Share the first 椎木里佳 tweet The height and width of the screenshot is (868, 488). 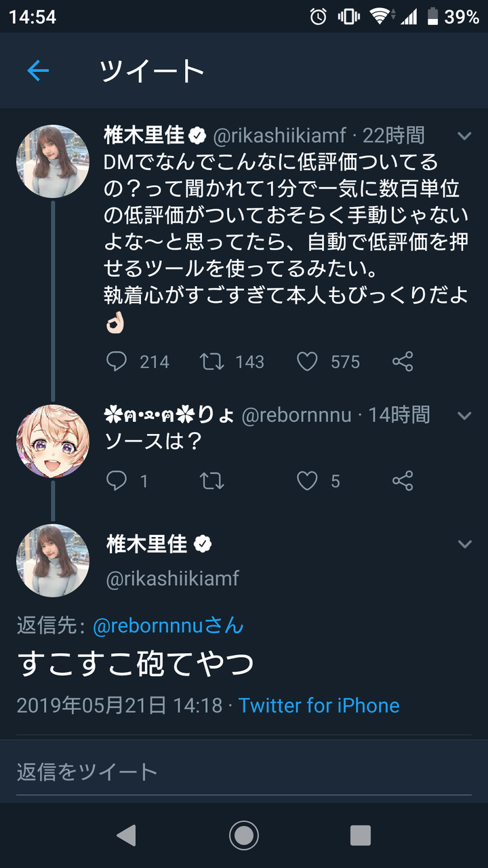(x=403, y=361)
